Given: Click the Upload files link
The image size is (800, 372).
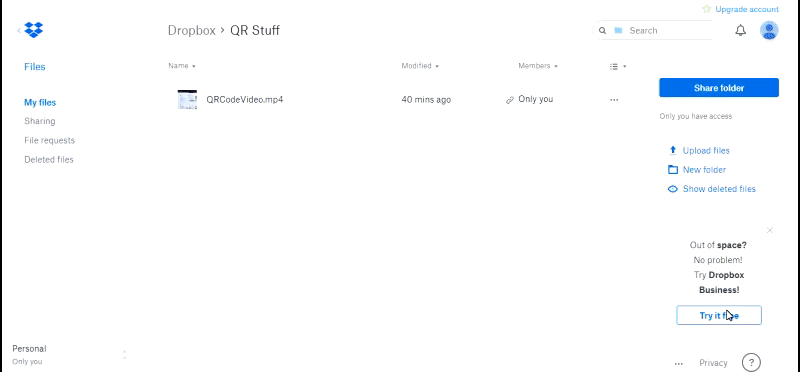Looking at the screenshot, I should [x=706, y=151].
